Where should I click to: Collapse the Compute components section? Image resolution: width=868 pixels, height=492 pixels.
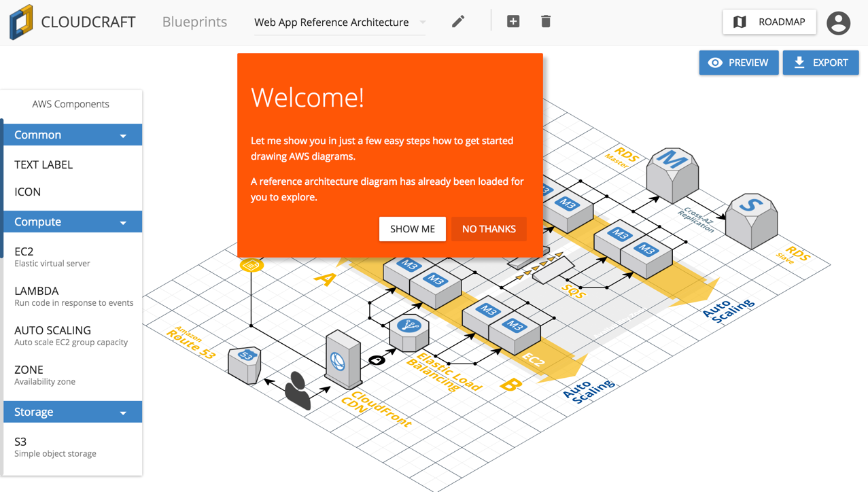pos(124,222)
